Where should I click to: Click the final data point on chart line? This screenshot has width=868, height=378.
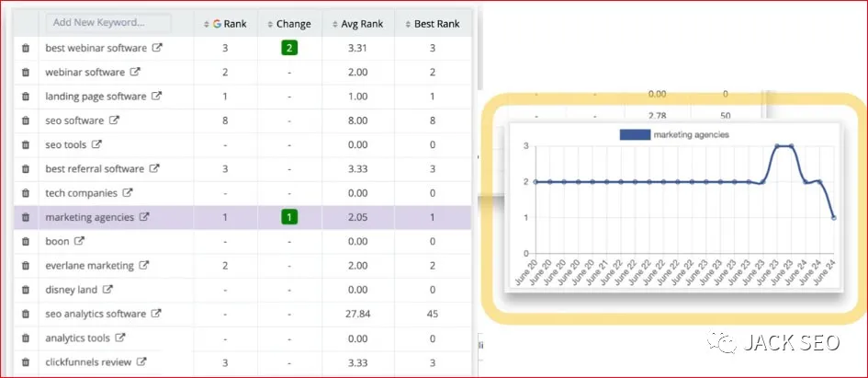point(834,218)
